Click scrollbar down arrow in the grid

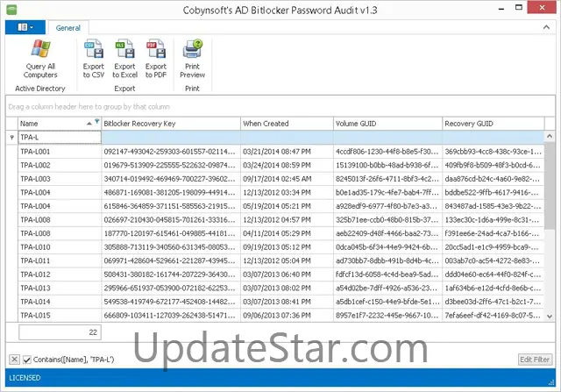pos(550,316)
